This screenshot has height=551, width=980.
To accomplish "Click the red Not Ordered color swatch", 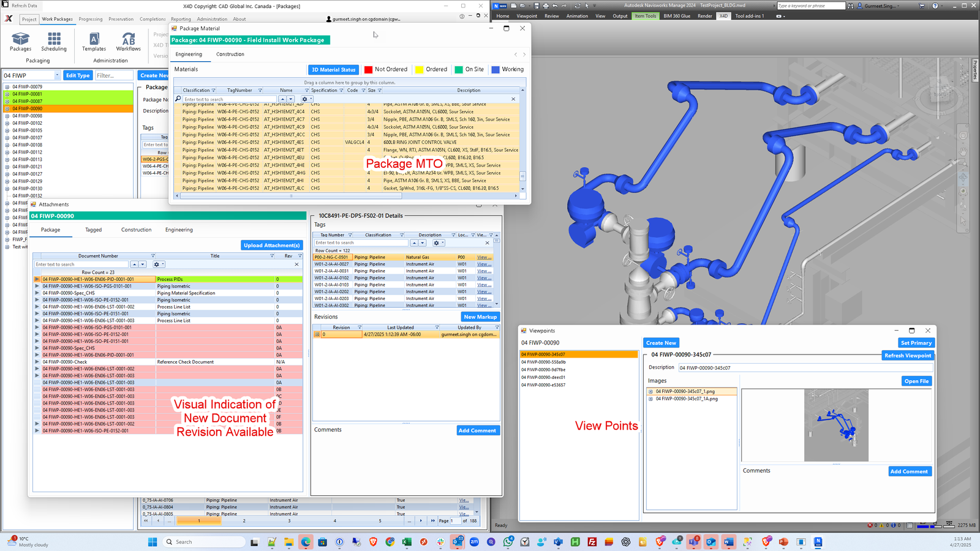I will point(368,70).
